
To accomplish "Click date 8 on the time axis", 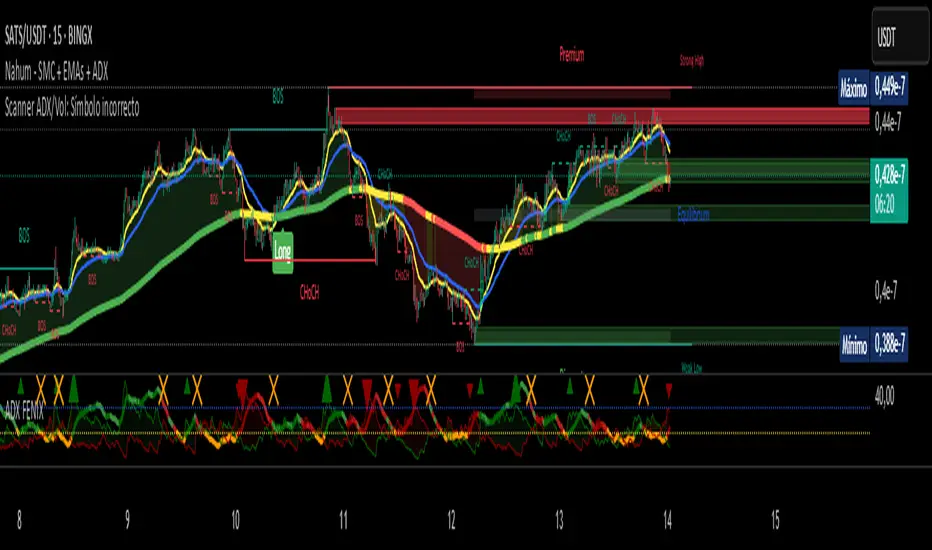I will 19,520.
